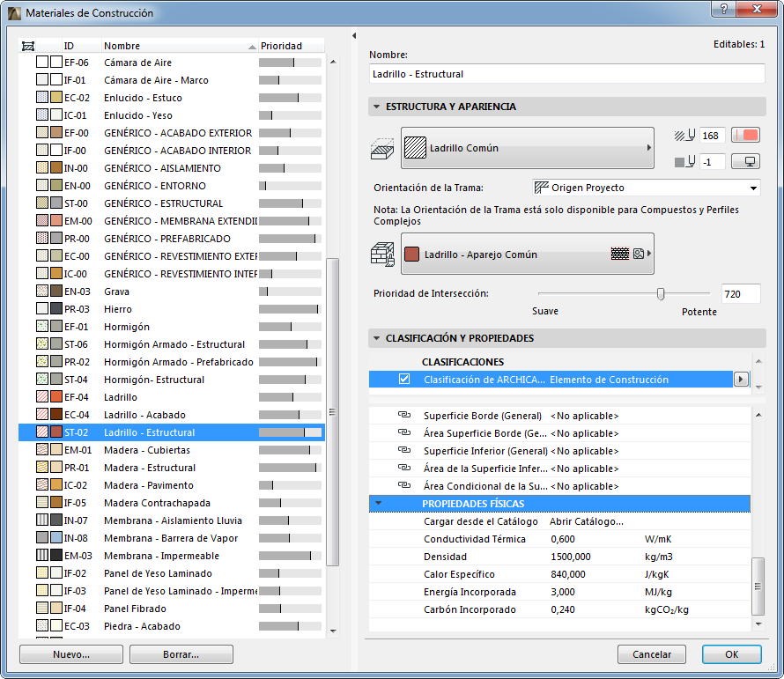Screen dimensions: 784x679
Task: Click the foreground pen number field 168
Action: tap(712, 136)
